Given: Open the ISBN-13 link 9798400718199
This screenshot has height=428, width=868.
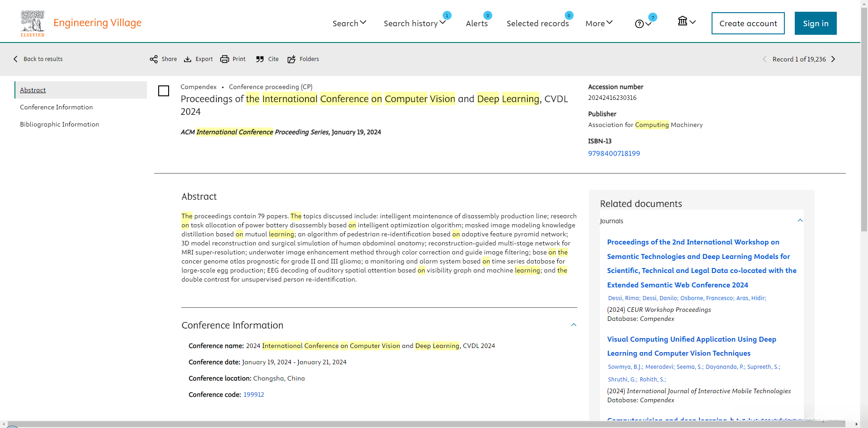Looking at the screenshot, I should [x=614, y=154].
